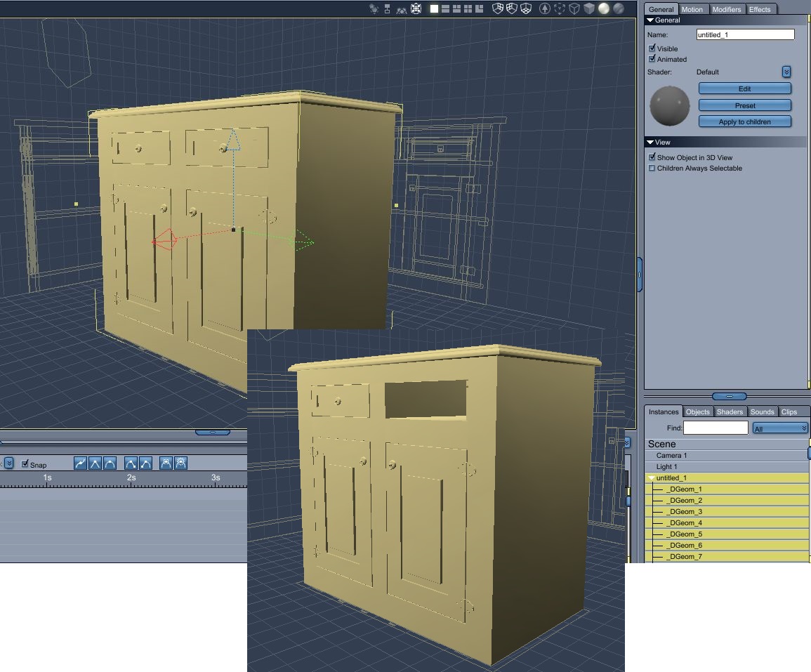Select the single-view layout icon
811x672 pixels.
[434, 9]
